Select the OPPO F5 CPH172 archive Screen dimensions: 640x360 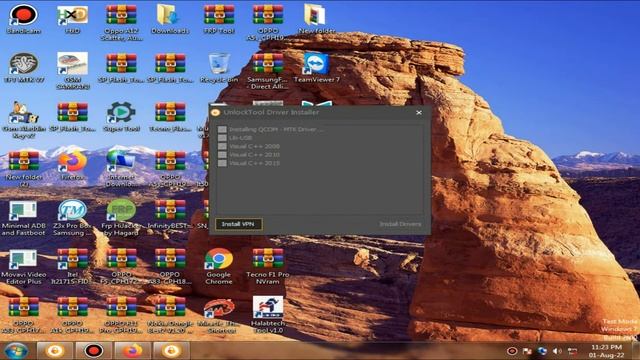pos(121,267)
